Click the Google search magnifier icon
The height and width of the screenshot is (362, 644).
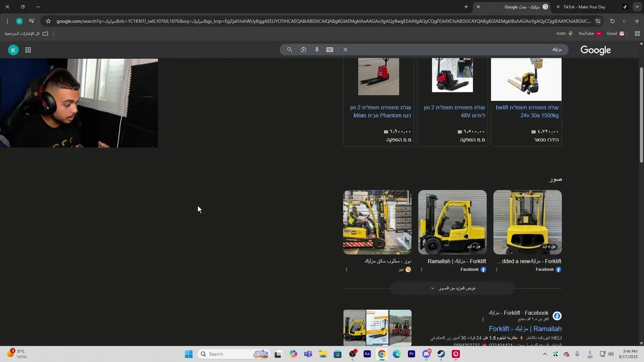pos(289,50)
